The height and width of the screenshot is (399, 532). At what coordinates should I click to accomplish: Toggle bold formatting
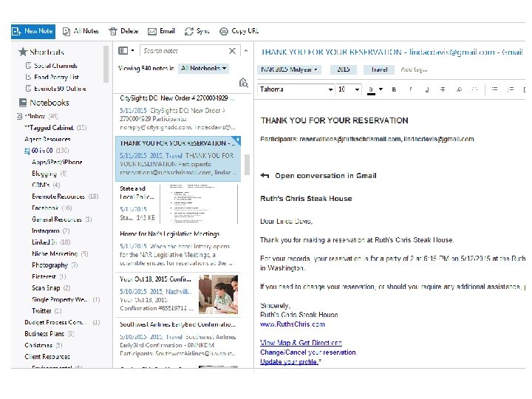[394, 89]
